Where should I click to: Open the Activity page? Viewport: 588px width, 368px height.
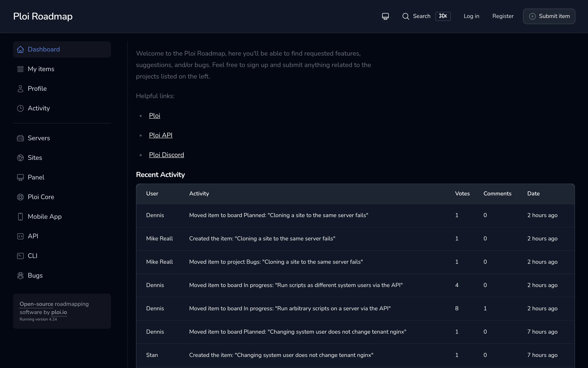[62, 108]
